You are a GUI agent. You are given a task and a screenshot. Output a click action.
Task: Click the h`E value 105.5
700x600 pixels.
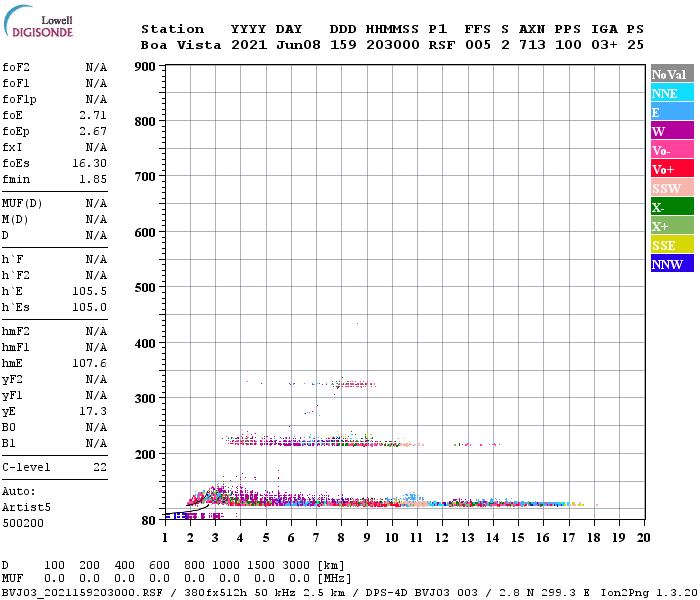pyautogui.click(x=90, y=292)
